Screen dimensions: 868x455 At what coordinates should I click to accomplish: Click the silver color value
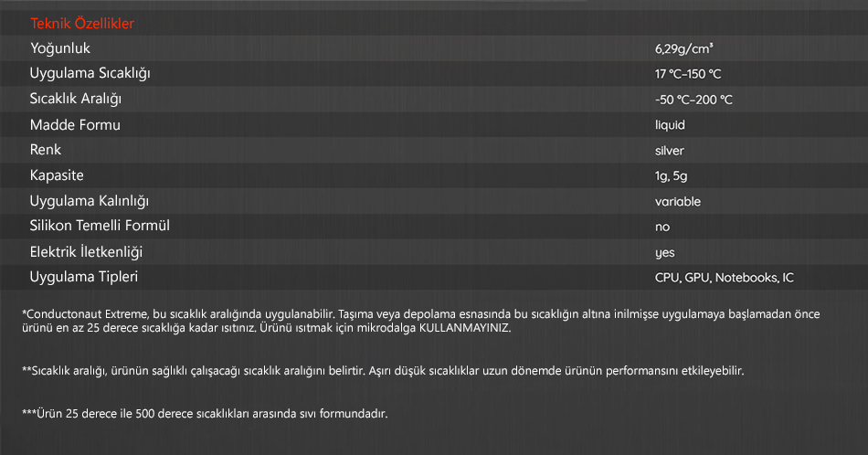(x=669, y=151)
